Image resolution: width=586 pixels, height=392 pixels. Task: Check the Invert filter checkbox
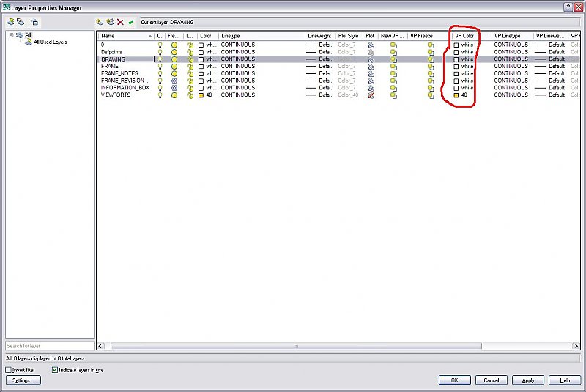pos(8,369)
